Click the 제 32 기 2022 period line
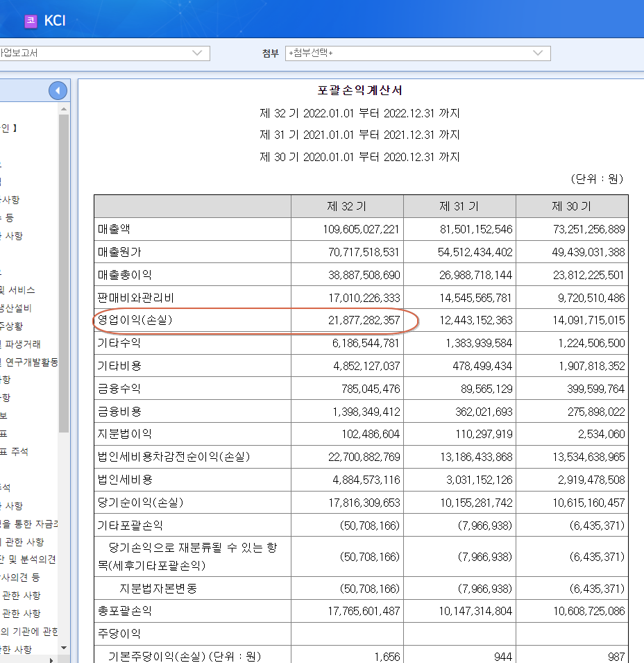This screenshot has width=644, height=663. click(x=359, y=113)
